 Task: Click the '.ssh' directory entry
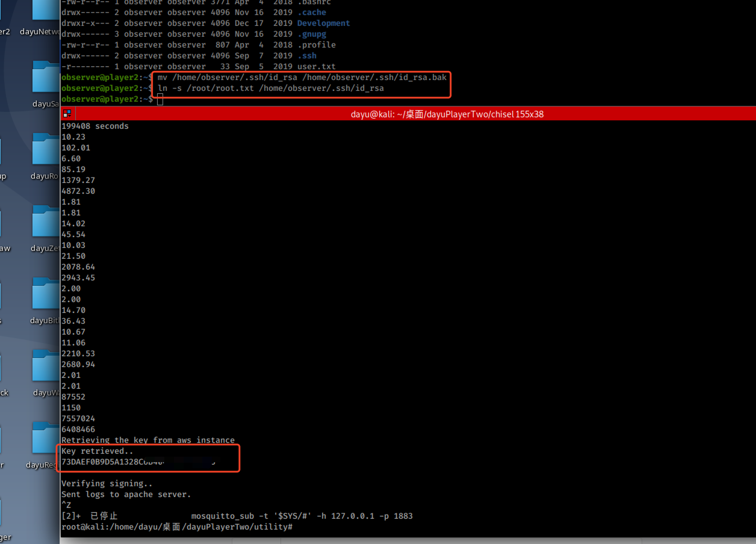click(307, 56)
